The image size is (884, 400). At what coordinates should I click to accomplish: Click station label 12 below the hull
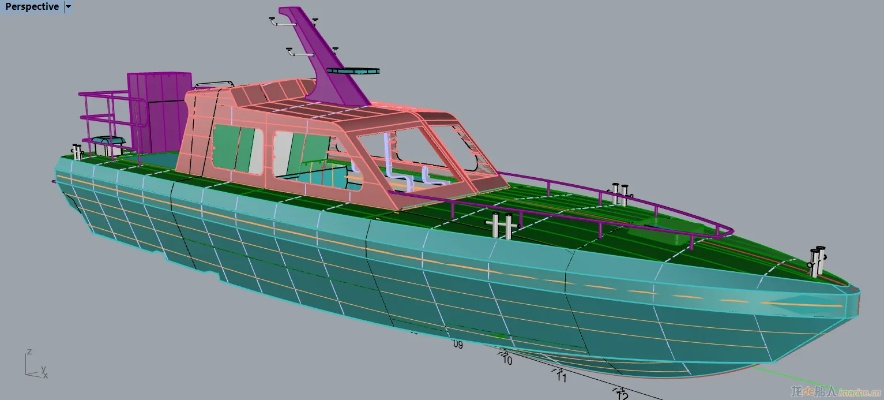(622, 393)
